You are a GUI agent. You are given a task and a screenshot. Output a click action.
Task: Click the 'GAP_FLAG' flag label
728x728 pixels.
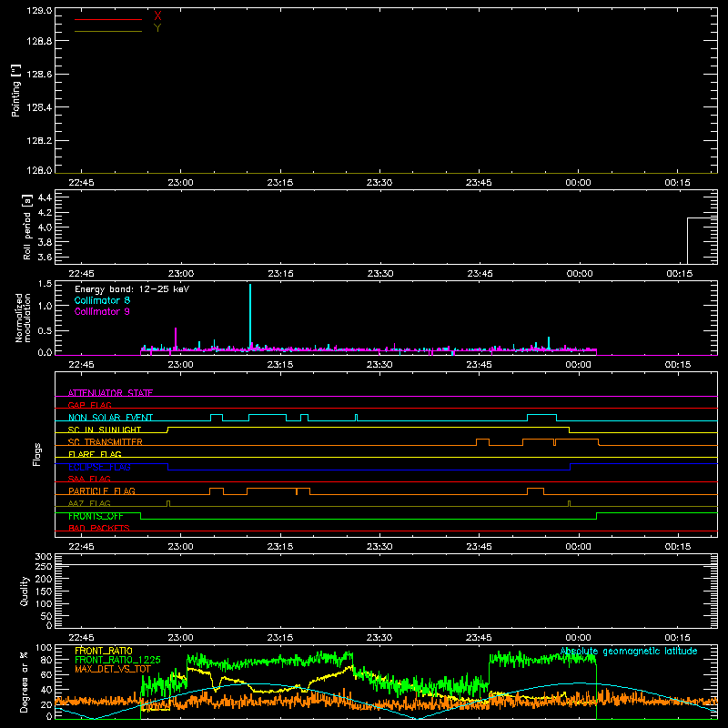(89, 405)
